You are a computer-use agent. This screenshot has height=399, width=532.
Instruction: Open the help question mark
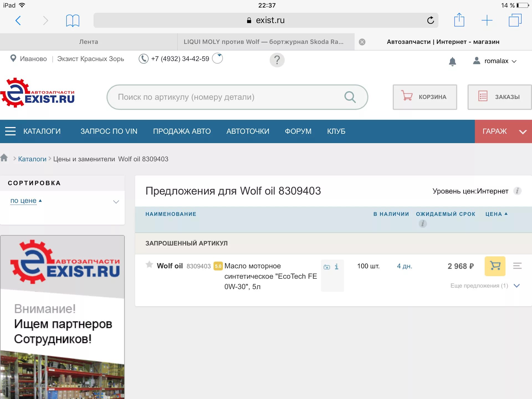pos(277,60)
